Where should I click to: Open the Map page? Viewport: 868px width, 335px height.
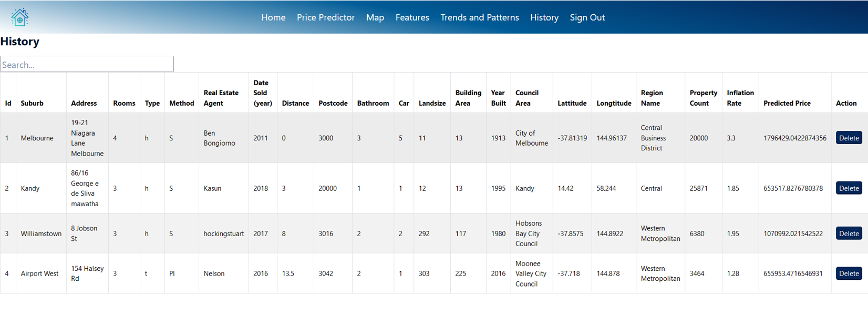pyautogui.click(x=375, y=17)
